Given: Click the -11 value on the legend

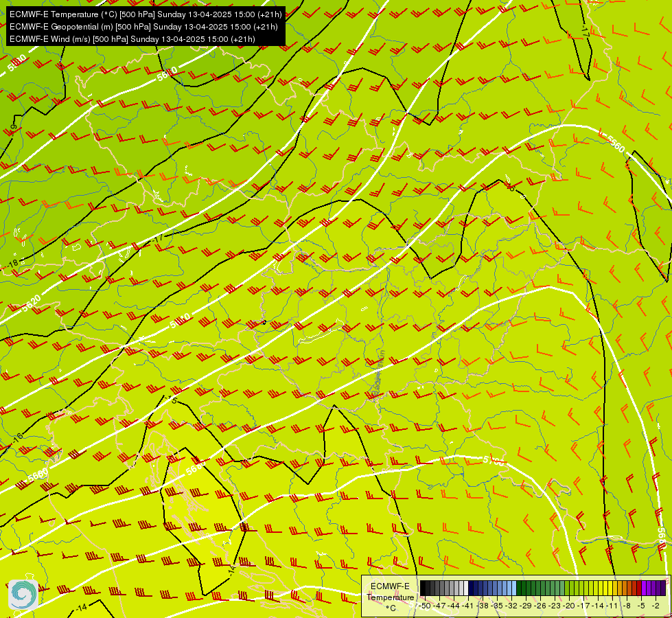Looking at the screenshot, I should point(612,606).
